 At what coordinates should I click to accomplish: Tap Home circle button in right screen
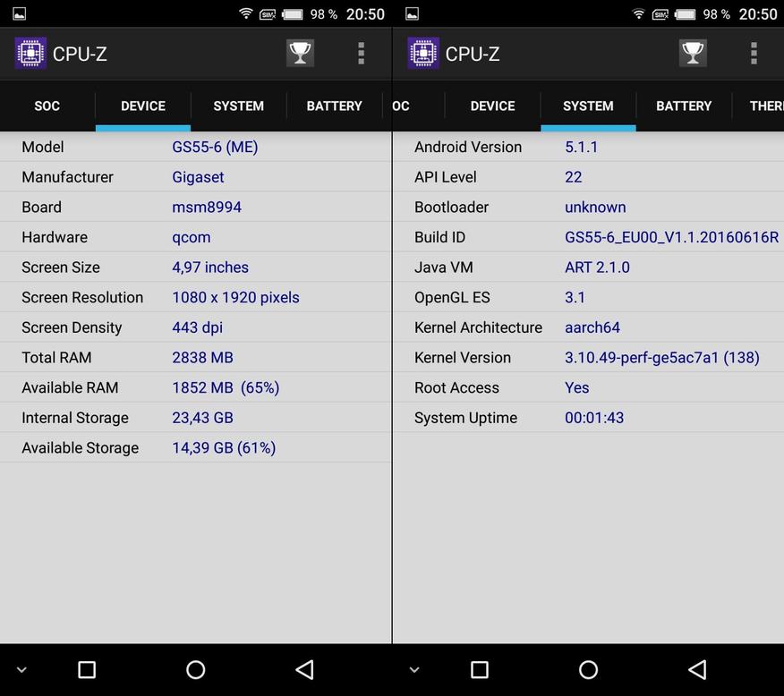589,670
